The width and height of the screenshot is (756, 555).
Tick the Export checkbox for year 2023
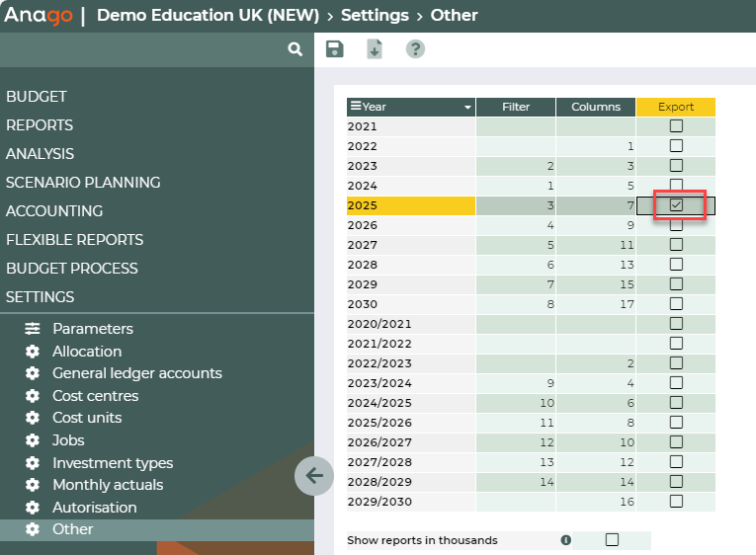click(x=676, y=166)
